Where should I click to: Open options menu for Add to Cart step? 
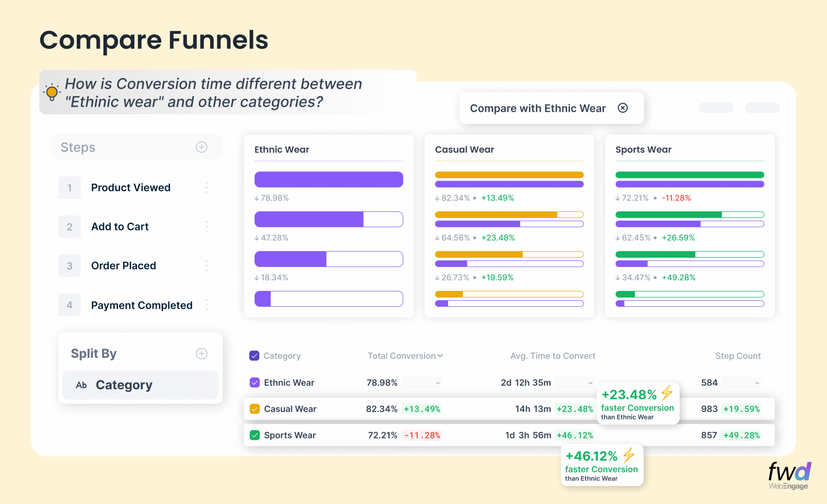[x=206, y=227]
